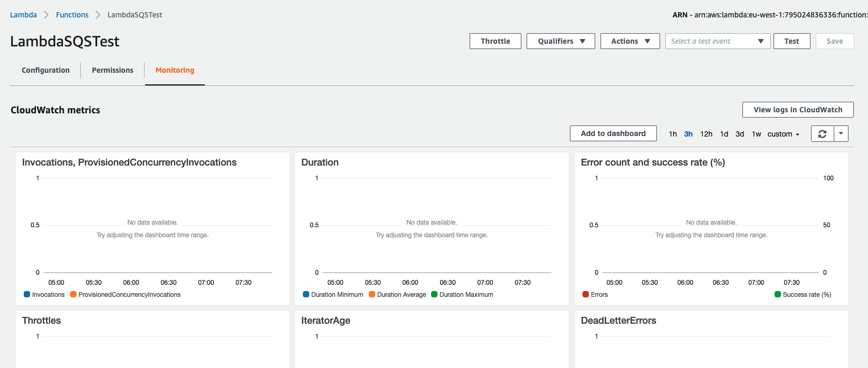This screenshot has width=868, height=368.
Task: Switch to the Configuration tab
Action: coord(46,70)
